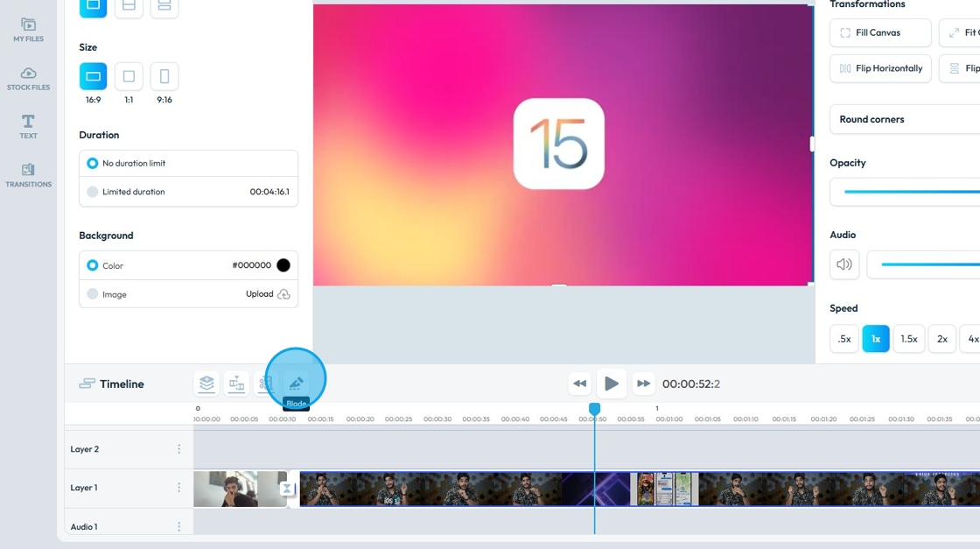Mute the clip audio with speaker icon

coord(844,264)
